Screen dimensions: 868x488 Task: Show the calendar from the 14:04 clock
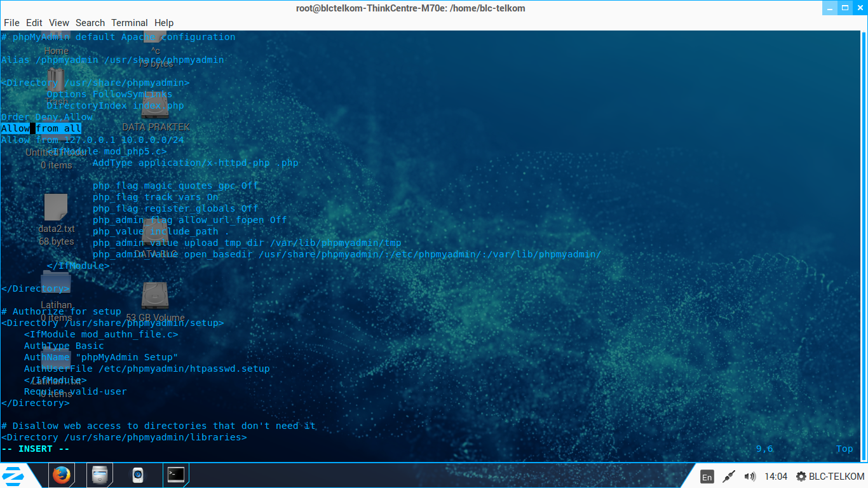(776, 477)
